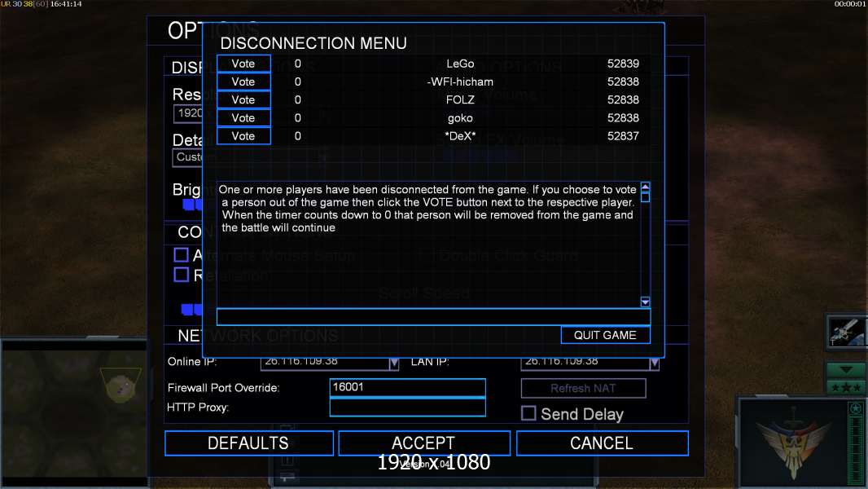Click the ACCEPT button in Options

click(423, 443)
